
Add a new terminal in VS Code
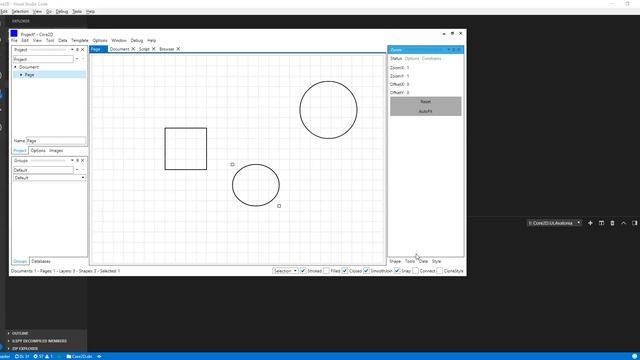click(590, 223)
